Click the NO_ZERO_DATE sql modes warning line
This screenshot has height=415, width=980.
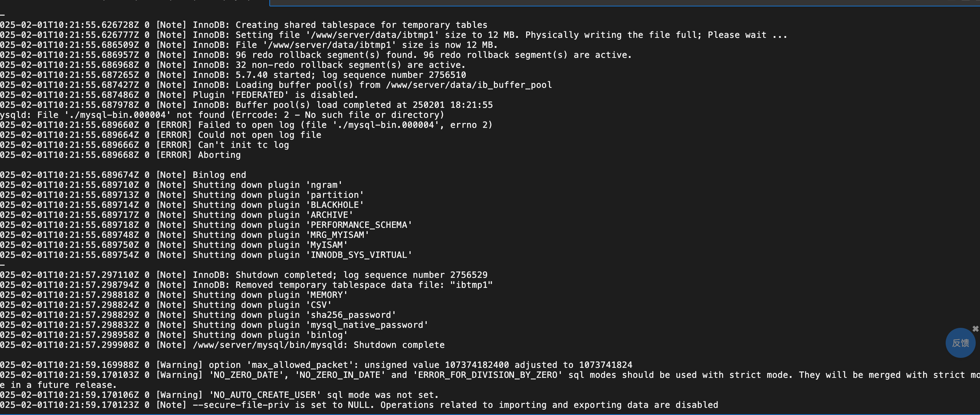(490, 380)
